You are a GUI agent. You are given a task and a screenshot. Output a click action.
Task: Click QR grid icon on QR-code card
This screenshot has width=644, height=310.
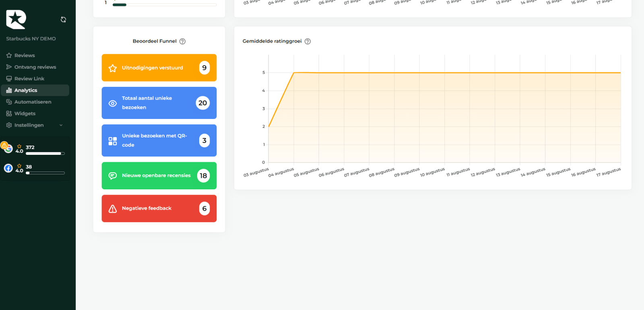(113, 141)
